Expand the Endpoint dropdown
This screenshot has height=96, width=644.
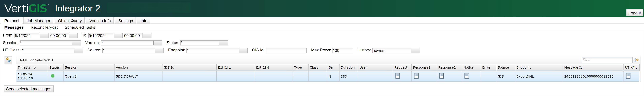coord(243,50)
